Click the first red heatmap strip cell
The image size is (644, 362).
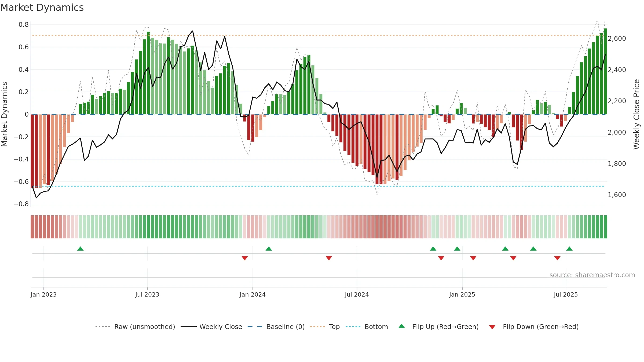click(32, 227)
